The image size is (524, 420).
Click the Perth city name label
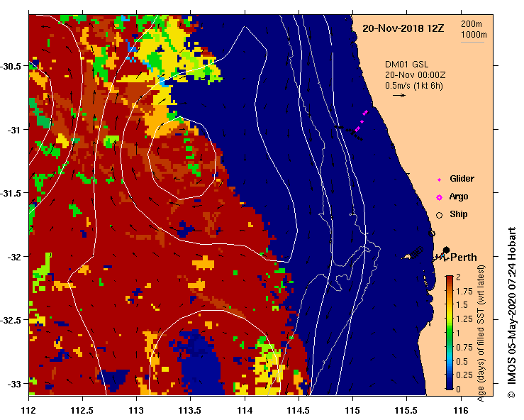pos(464,258)
